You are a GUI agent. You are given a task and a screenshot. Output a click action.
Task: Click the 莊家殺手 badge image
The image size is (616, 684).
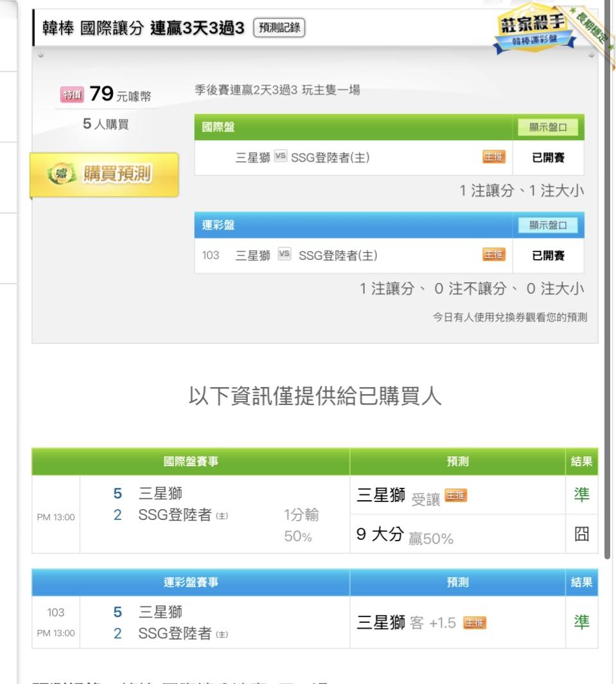pyautogui.click(x=535, y=29)
